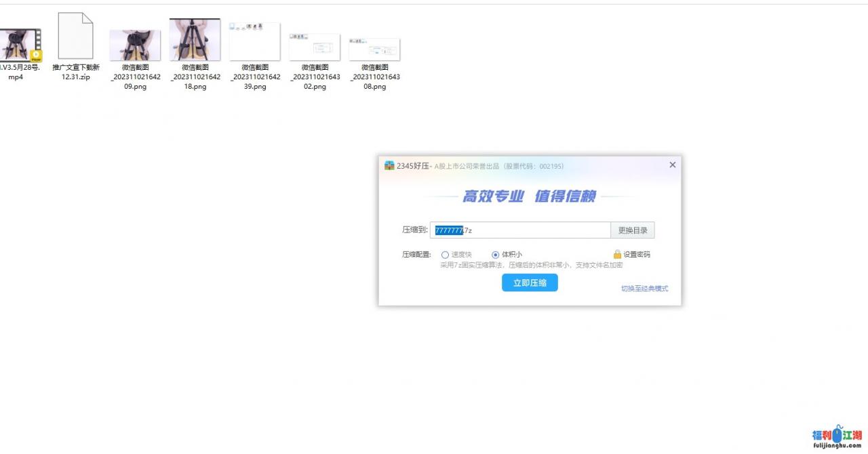Choose the 体积小 compression option
The image size is (868, 454).
pyautogui.click(x=495, y=255)
